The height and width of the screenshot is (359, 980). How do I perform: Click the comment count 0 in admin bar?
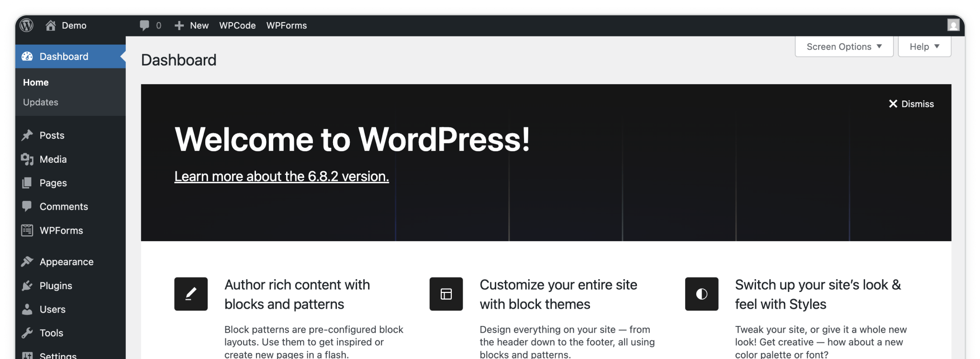[x=159, y=25]
